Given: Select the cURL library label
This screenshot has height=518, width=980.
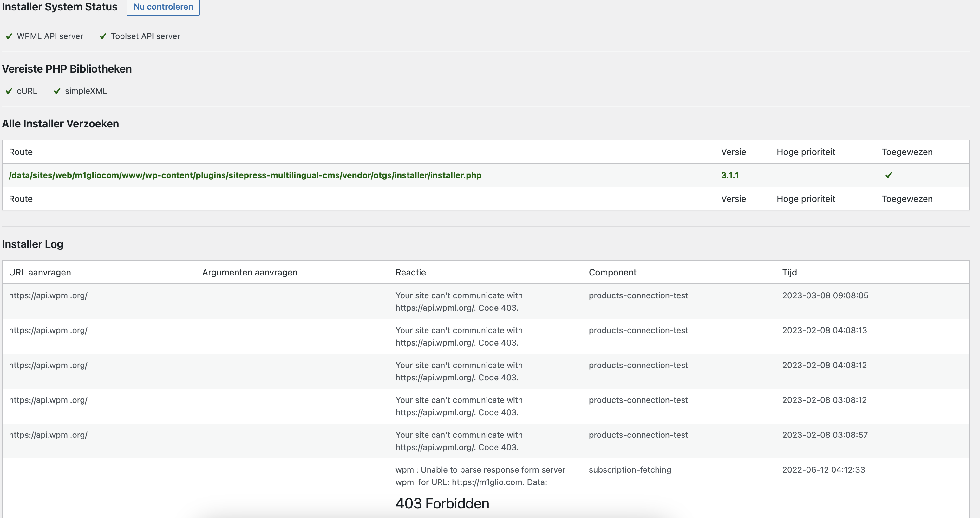Looking at the screenshot, I should pos(27,91).
